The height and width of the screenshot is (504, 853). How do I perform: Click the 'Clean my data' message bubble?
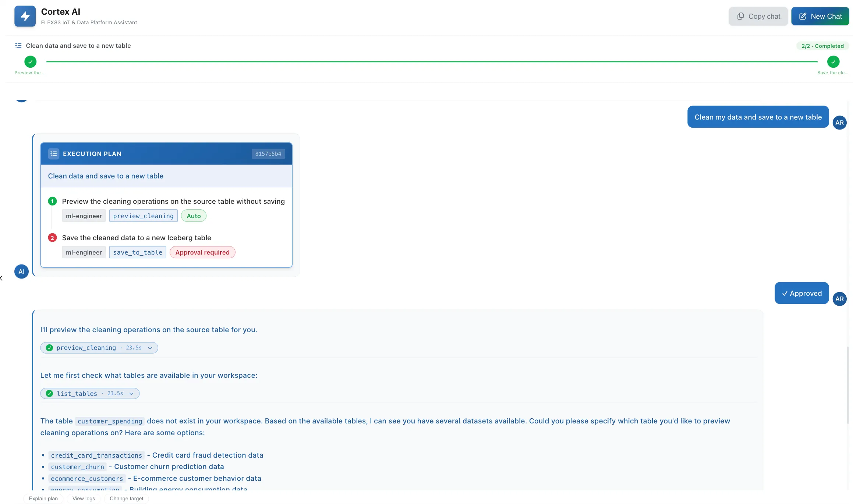tap(758, 117)
